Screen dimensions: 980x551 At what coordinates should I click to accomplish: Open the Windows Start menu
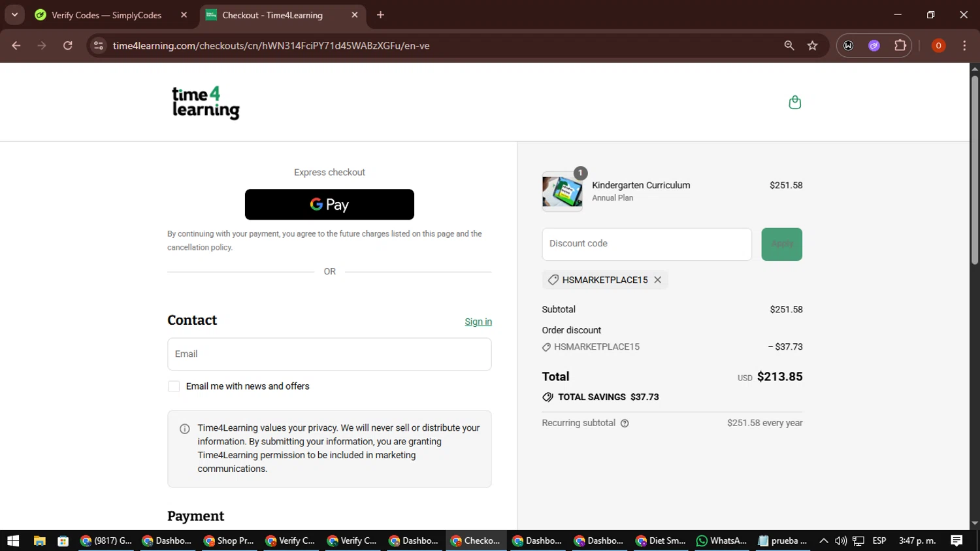tap(13, 541)
